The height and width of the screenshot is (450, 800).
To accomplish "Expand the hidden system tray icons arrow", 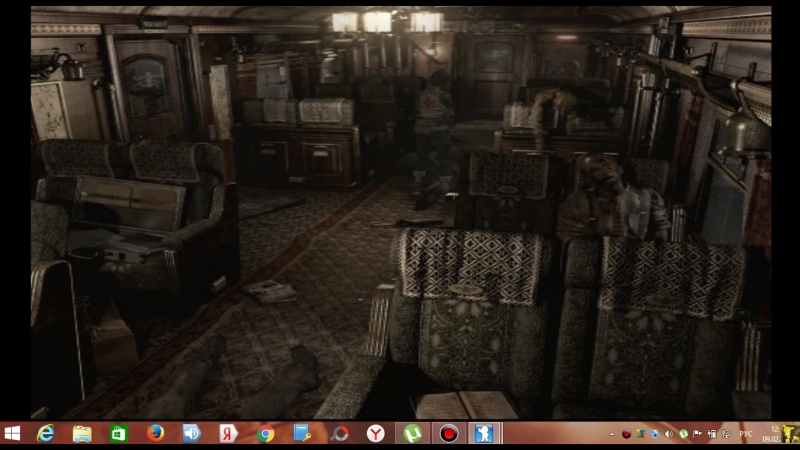I will point(613,434).
